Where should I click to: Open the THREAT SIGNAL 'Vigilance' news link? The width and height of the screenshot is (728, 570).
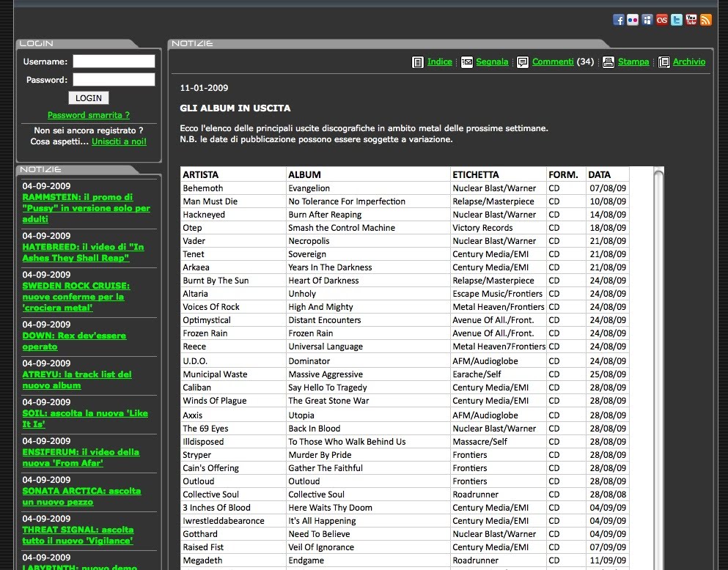point(78,536)
